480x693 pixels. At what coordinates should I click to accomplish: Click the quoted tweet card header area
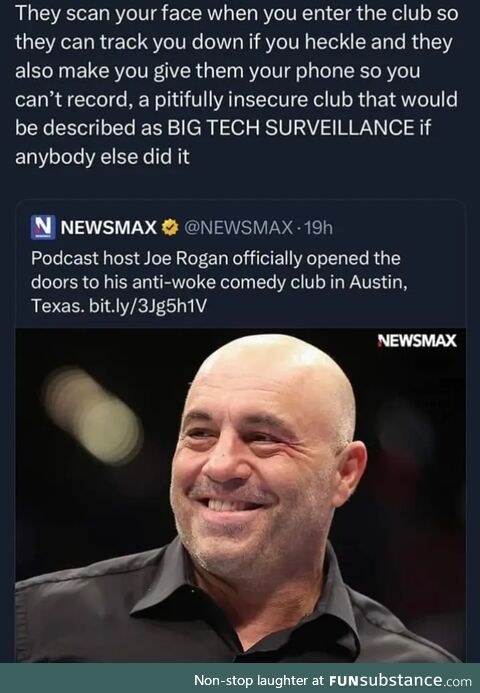click(182, 228)
